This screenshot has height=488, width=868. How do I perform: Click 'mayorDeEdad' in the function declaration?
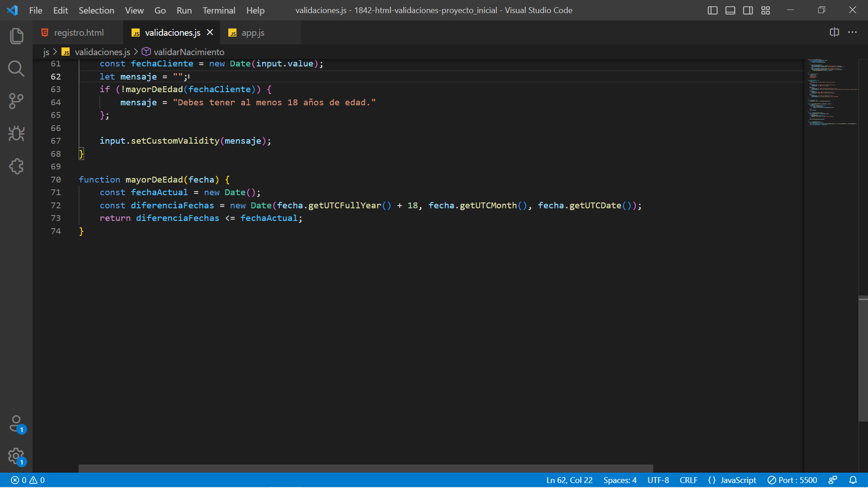click(x=154, y=179)
